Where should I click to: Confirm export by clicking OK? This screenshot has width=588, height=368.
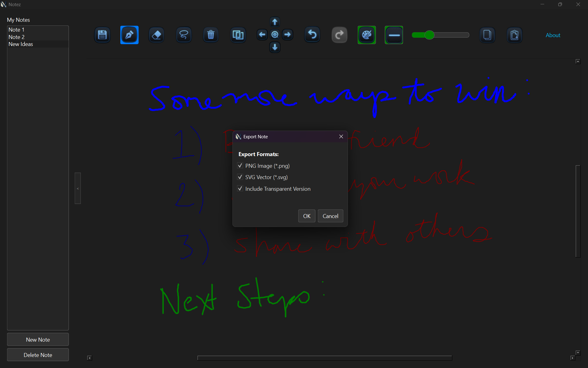click(307, 216)
